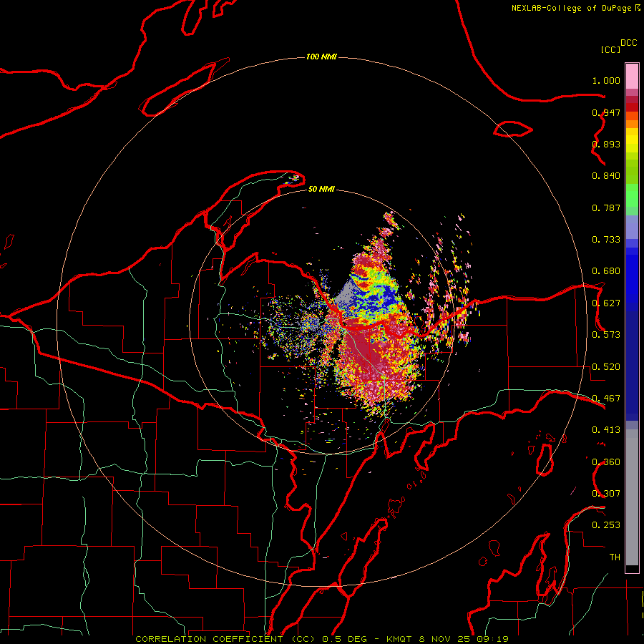Click the 100 NMI range ring label
The image size is (644, 644).
pos(321,57)
